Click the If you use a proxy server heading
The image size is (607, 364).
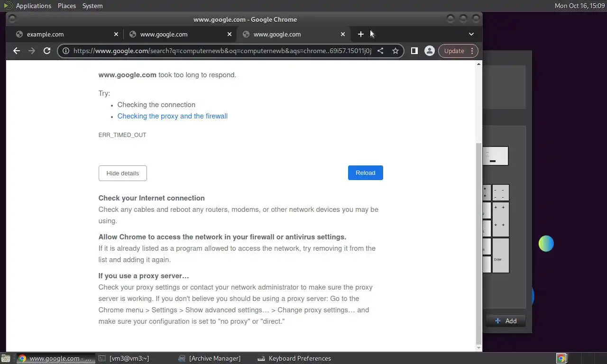pyautogui.click(x=144, y=276)
